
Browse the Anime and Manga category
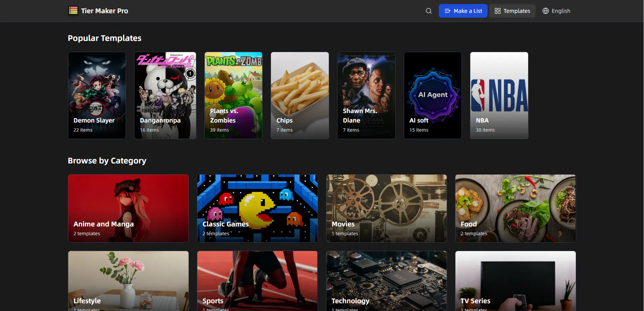tap(128, 208)
